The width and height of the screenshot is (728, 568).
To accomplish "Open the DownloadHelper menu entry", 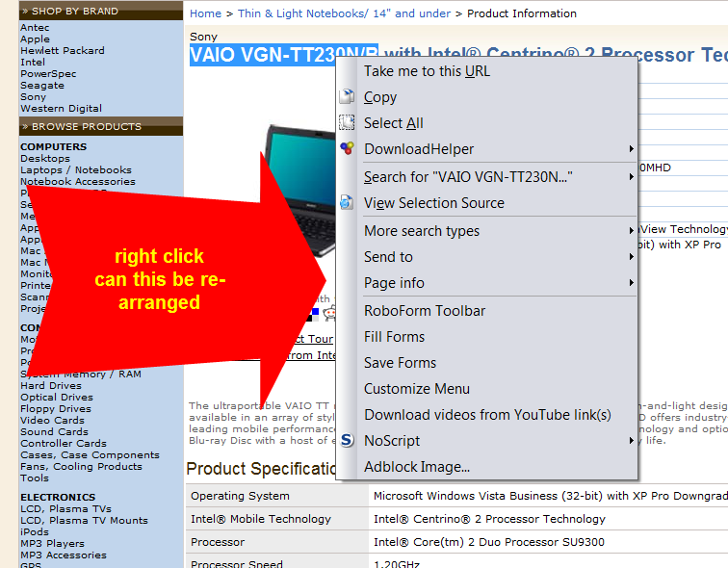I will tap(486, 149).
